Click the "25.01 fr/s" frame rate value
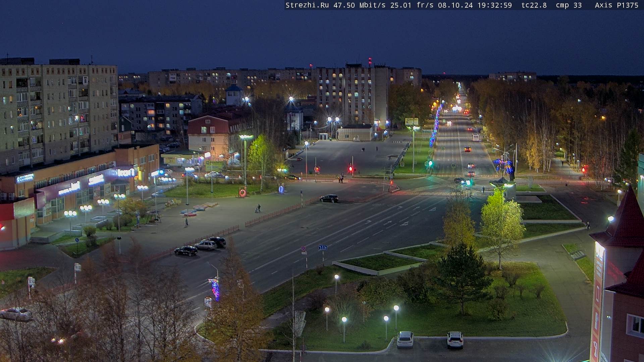Image resolution: width=644 pixels, height=362 pixels. (412, 5)
